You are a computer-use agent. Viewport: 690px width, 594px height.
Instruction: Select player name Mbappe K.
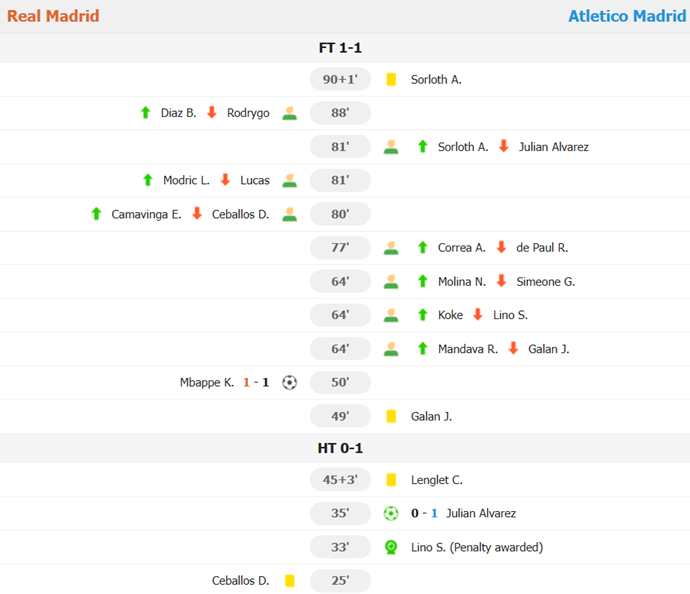[x=206, y=382]
